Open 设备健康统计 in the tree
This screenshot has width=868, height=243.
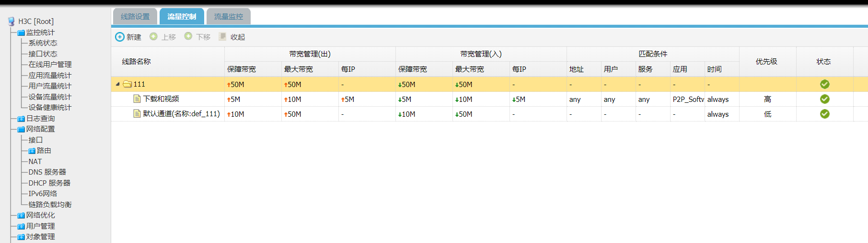pyautogui.click(x=50, y=108)
